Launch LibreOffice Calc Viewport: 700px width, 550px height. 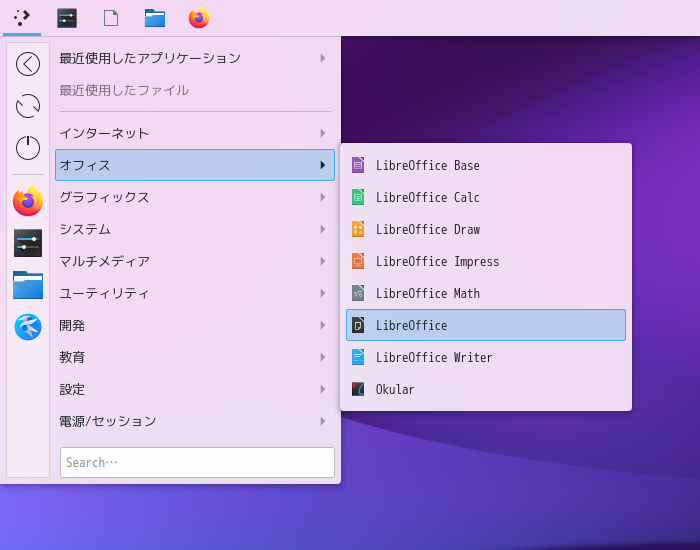(x=486, y=197)
